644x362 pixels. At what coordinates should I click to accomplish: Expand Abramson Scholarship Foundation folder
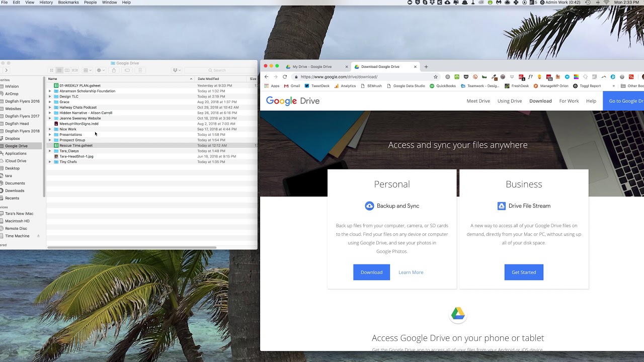tap(50, 91)
